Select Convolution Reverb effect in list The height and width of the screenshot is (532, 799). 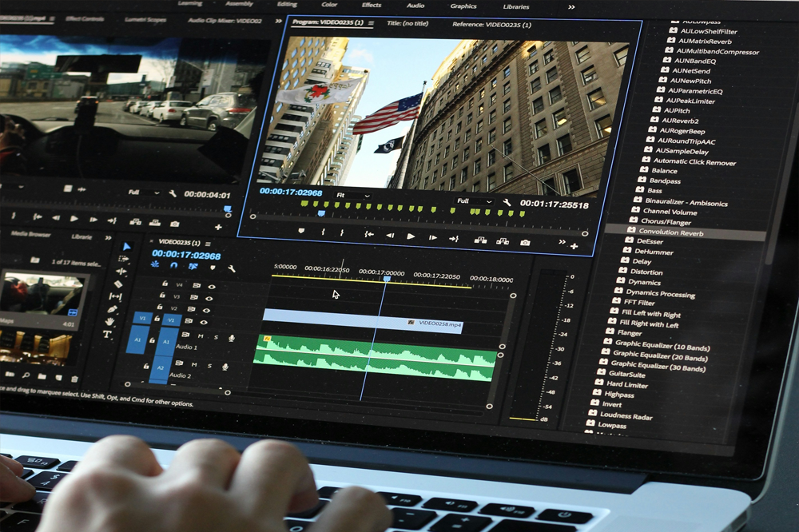tap(670, 232)
